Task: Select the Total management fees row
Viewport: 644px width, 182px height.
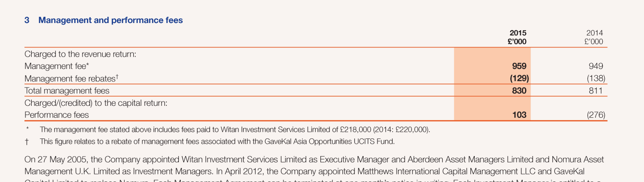Action: coord(316,91)
